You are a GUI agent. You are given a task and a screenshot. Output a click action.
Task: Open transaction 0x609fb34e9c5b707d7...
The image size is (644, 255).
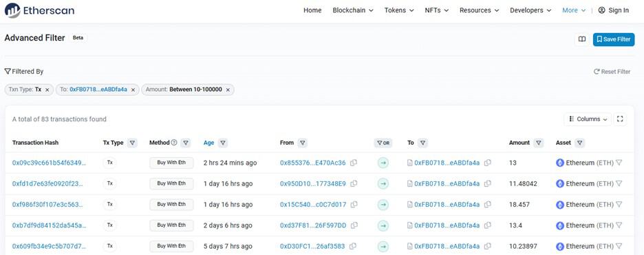click(x=50, y=246)
